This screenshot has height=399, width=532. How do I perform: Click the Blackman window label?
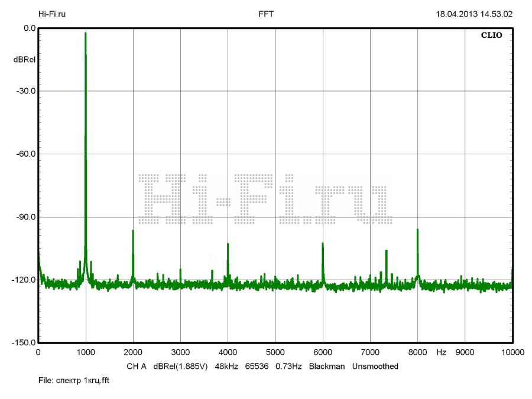[x=326, y=366]
